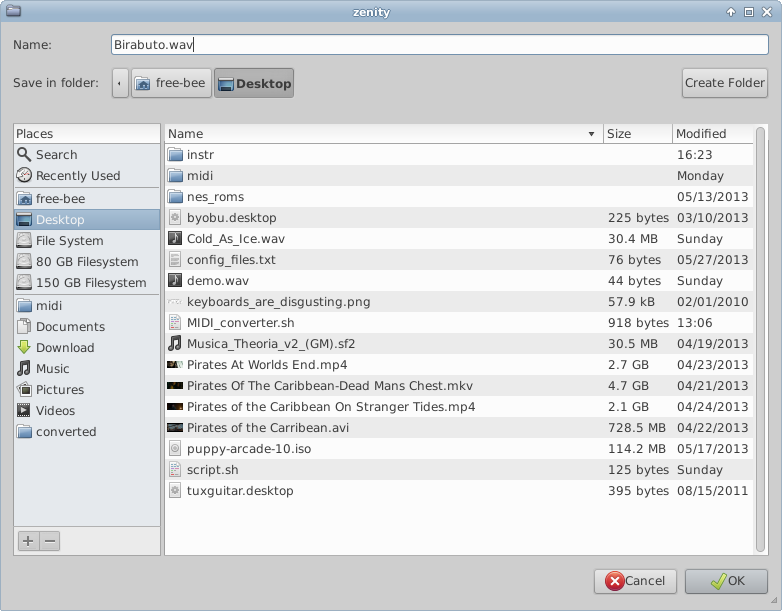Click thumbnail of Pirates At Worlds End.mp4

(175, 365)
